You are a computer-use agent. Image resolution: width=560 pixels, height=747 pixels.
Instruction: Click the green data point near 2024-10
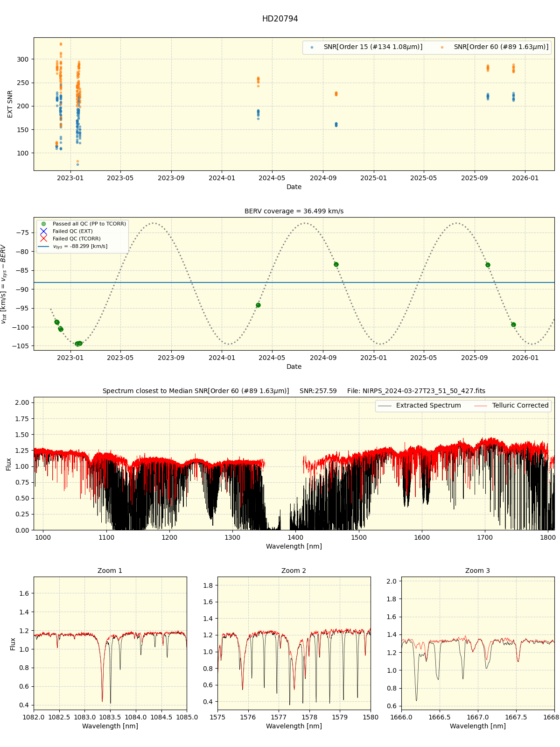pyautogui.click(x=336, y=264)
